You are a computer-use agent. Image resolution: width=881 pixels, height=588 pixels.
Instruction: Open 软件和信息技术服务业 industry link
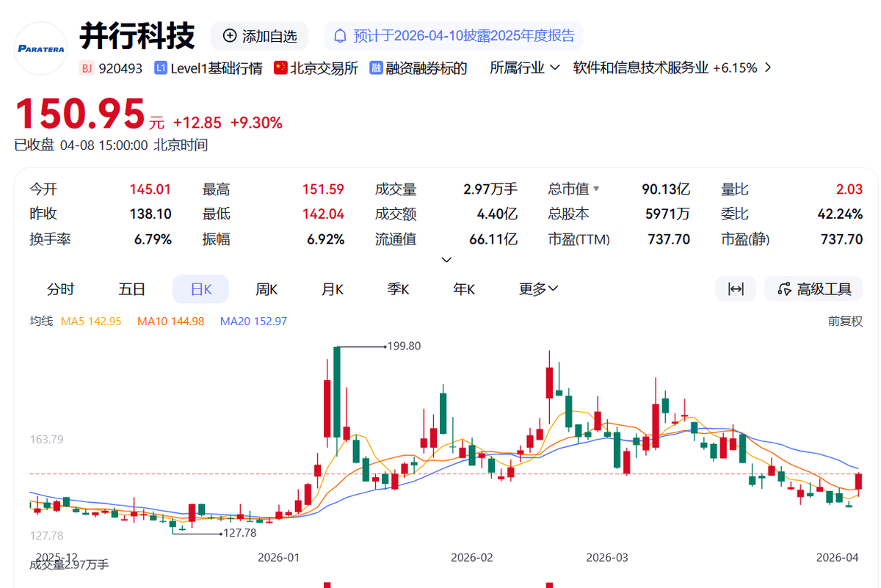tap(640, 68)
